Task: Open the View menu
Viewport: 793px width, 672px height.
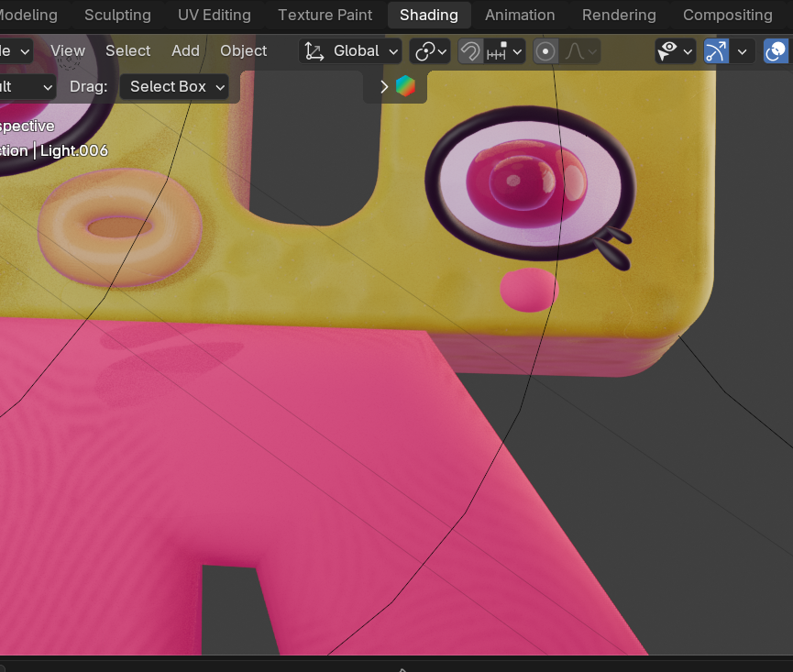Action: (68, 51)
